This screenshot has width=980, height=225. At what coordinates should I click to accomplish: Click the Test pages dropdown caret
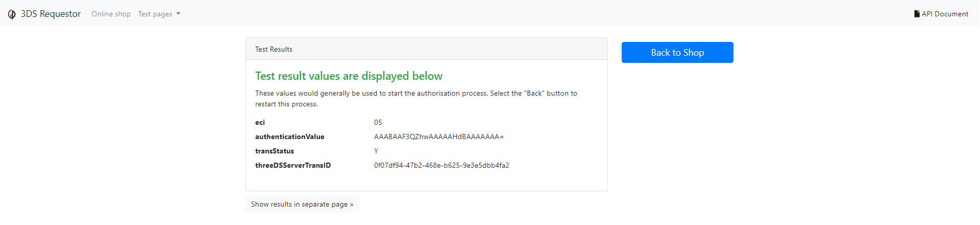pos(178,14)
